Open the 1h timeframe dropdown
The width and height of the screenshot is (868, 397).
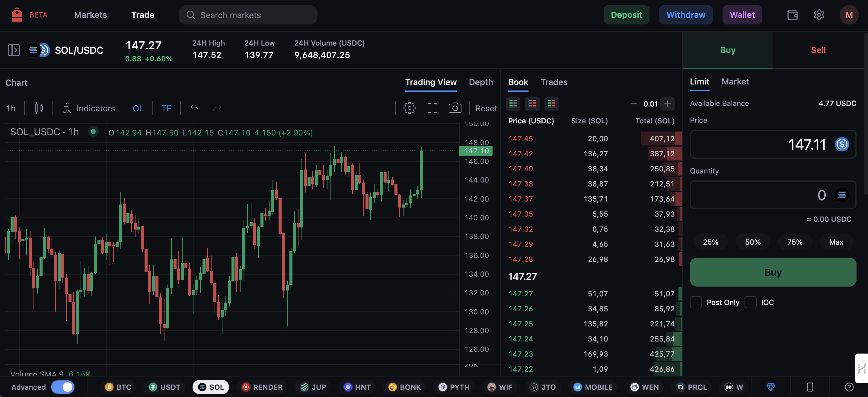pos(11,108)
